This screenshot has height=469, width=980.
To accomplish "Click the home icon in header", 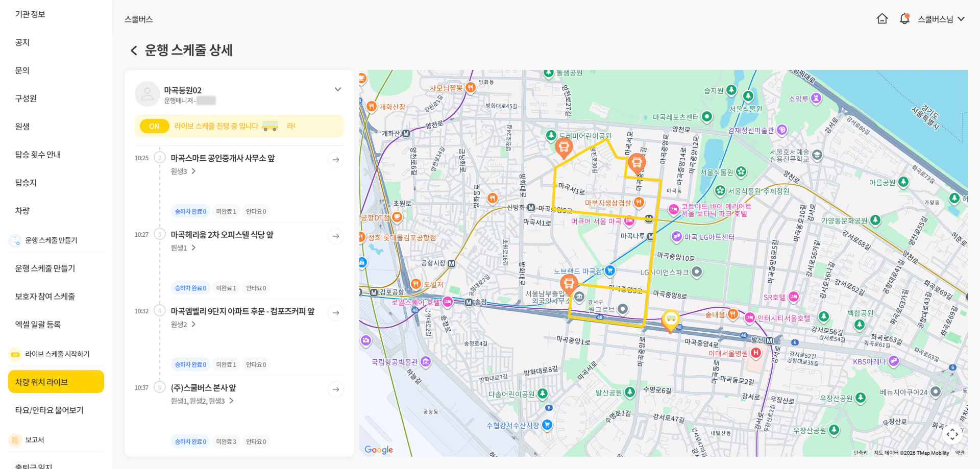I will [882, 19].
